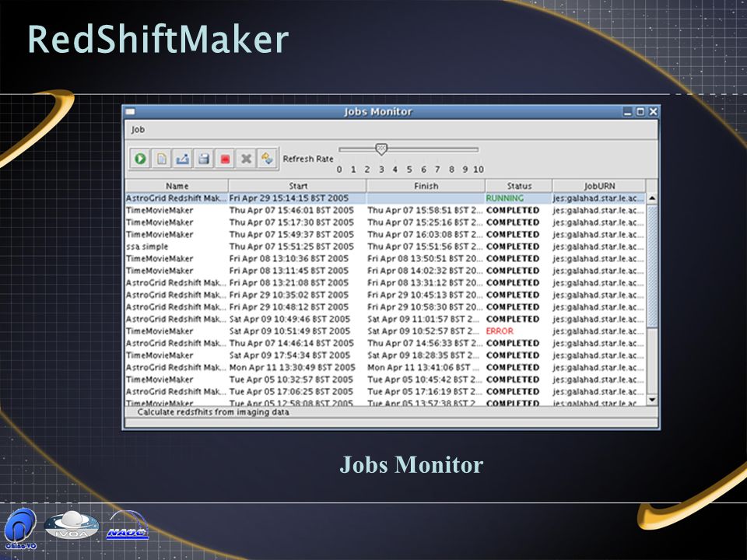Click start time 'Fri Apr 08 13:10:36 BST 2005'
747x560 pixels.
pyautogui.click(x=289, y=258)
